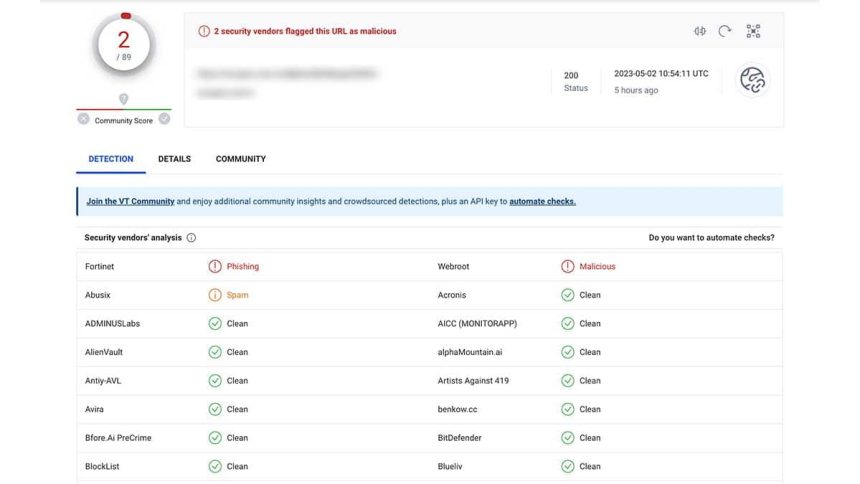Click the BitDefender vendor name
Screen dimensions: 860x484
coord(459,437)
